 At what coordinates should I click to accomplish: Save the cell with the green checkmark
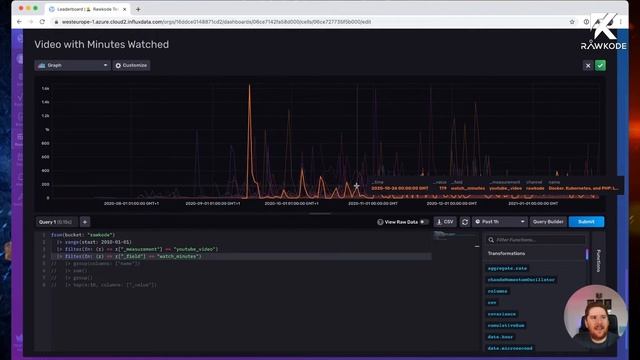(600, 66)
